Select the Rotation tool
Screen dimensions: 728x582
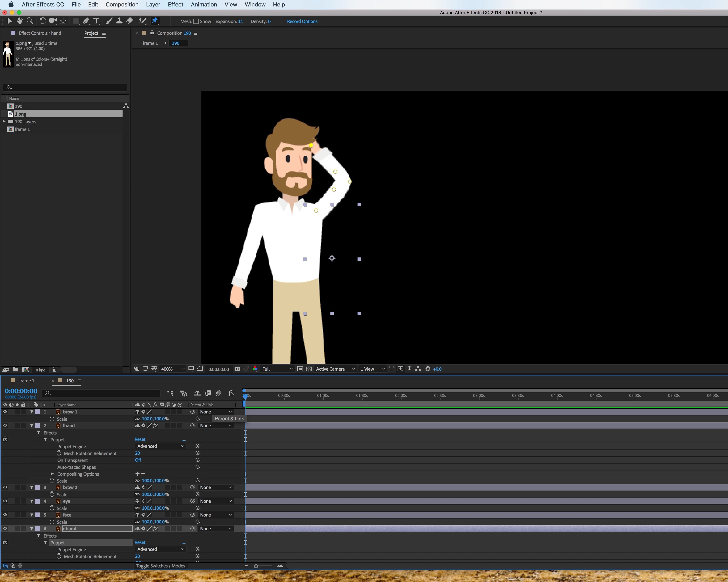coord(42,21)
